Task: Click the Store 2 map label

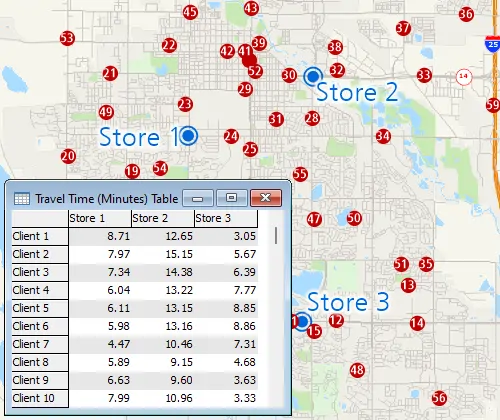Action: [357, 92]
